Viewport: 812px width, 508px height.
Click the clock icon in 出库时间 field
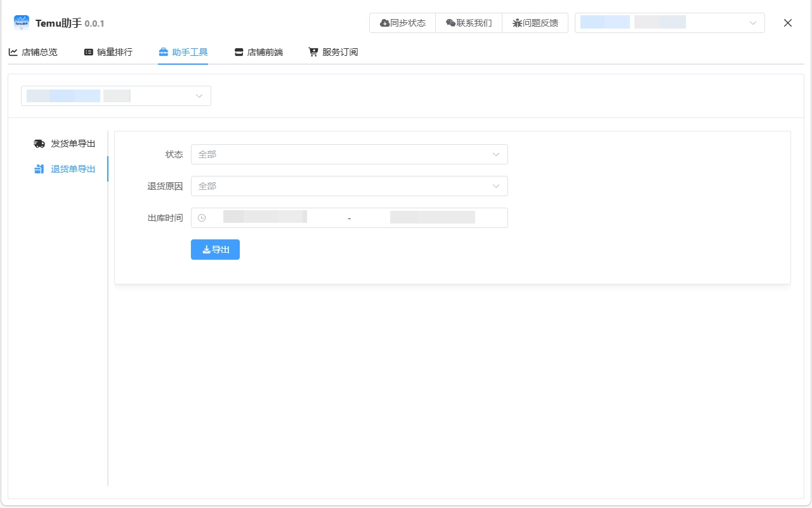point(202,217)
